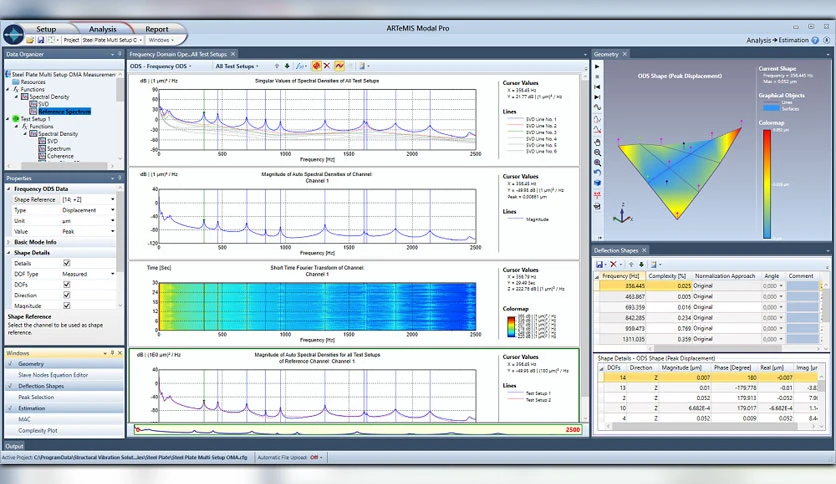Open the Value Peak dropdown
This screenshot has width=836, height=484.
coord(112,231)
